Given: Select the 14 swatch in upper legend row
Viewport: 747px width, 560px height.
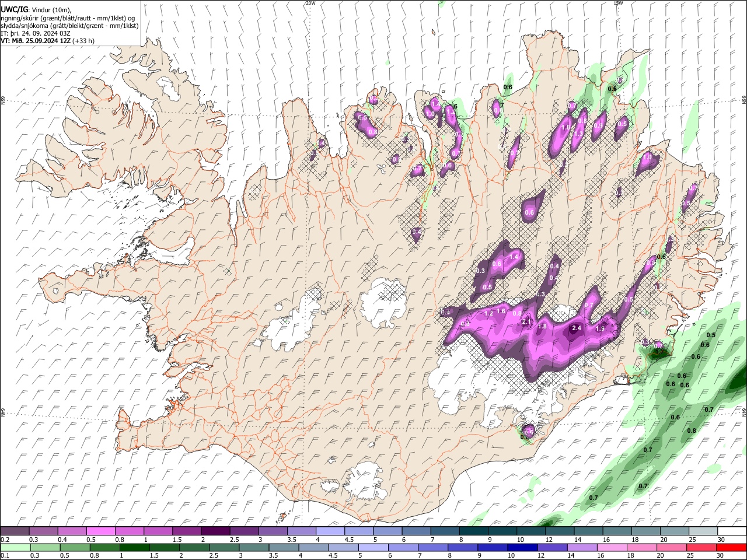Looking at the screenshot, I should [588, 531].
